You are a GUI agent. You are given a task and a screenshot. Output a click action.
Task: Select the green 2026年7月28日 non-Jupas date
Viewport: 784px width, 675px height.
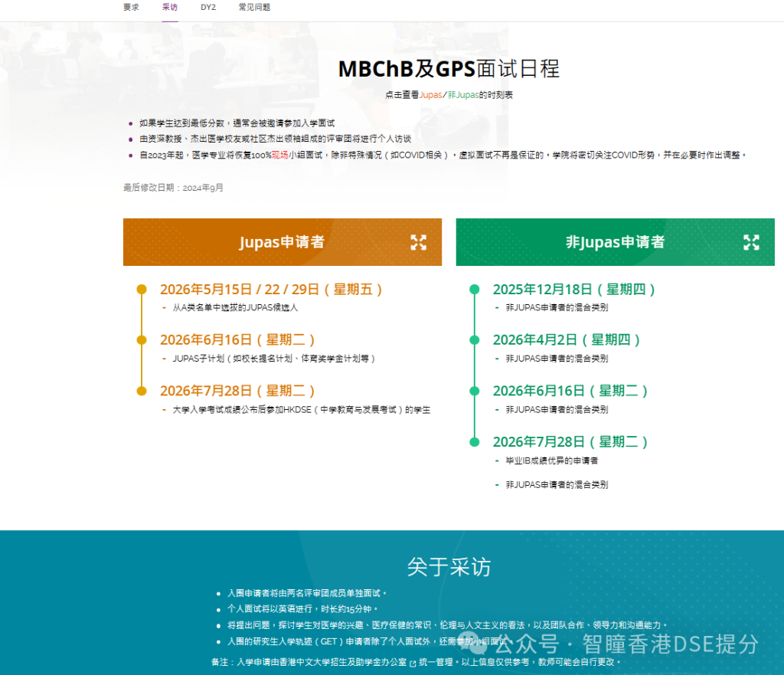[x=570, y=442]
